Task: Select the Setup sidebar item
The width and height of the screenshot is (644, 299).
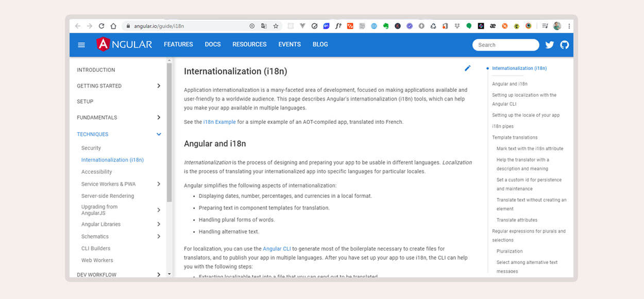Action: [x=86, y=102]
